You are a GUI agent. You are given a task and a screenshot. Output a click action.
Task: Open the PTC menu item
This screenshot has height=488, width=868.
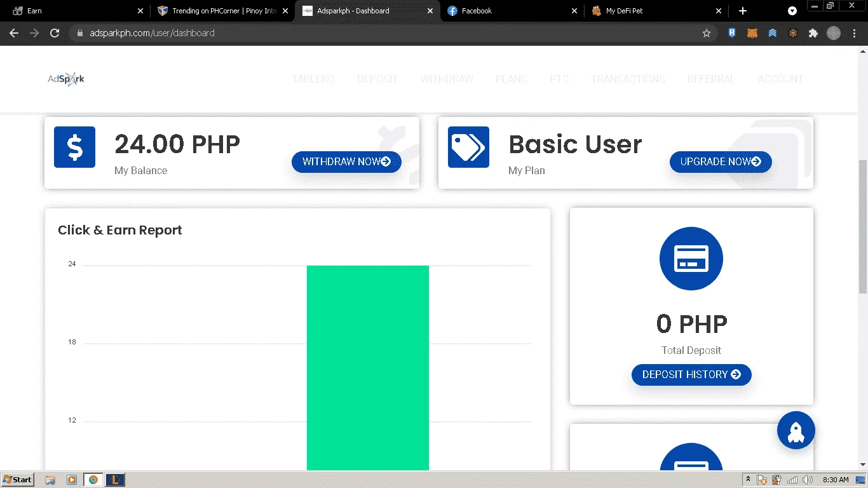[559, 79]
